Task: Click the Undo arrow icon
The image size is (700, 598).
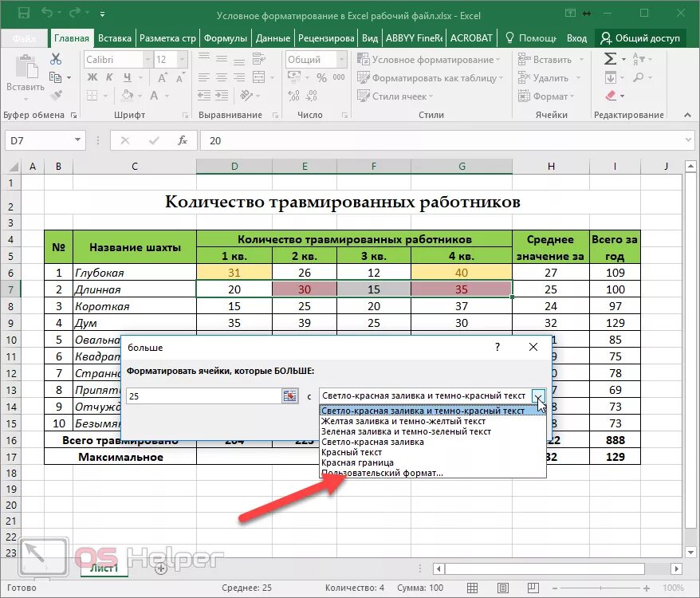Action: tap(47, 13)
